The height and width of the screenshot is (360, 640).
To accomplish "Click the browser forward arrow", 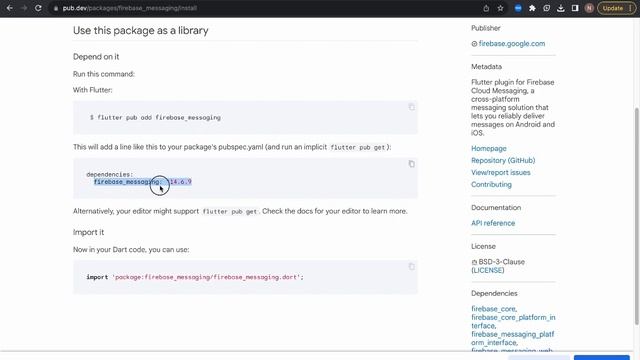I will (24, 8).
